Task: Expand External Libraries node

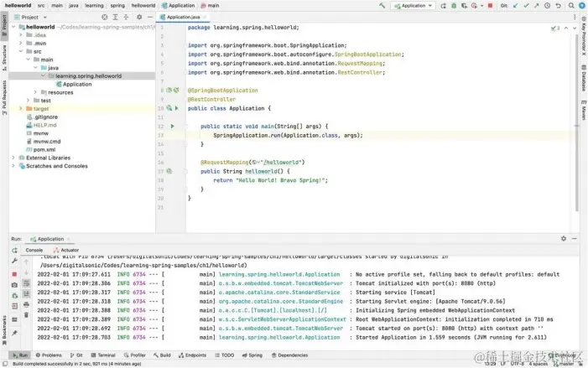Action: click(13, 157)
